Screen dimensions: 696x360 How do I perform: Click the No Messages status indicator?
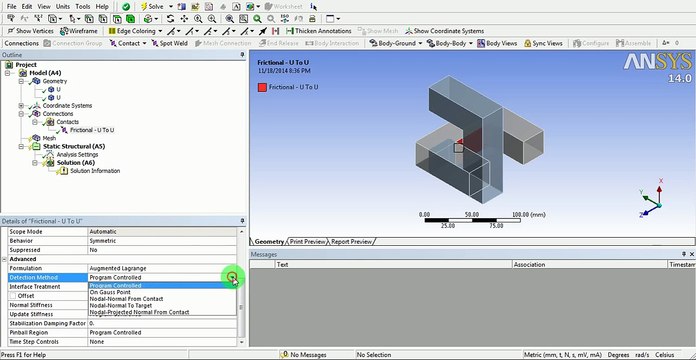[x=303, y=355]
